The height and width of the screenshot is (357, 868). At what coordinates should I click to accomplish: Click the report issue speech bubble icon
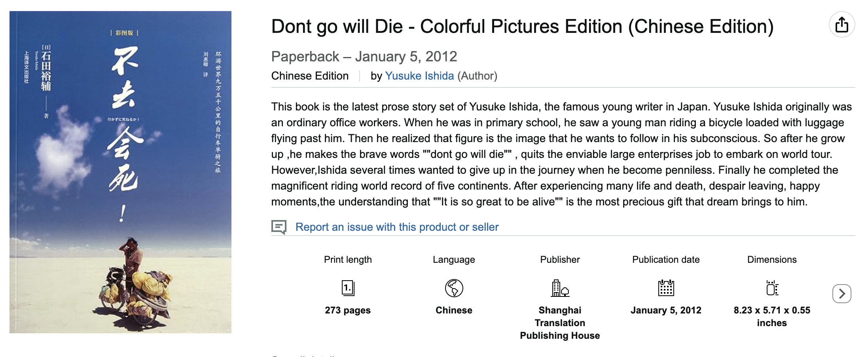click(x=279, y=227)
